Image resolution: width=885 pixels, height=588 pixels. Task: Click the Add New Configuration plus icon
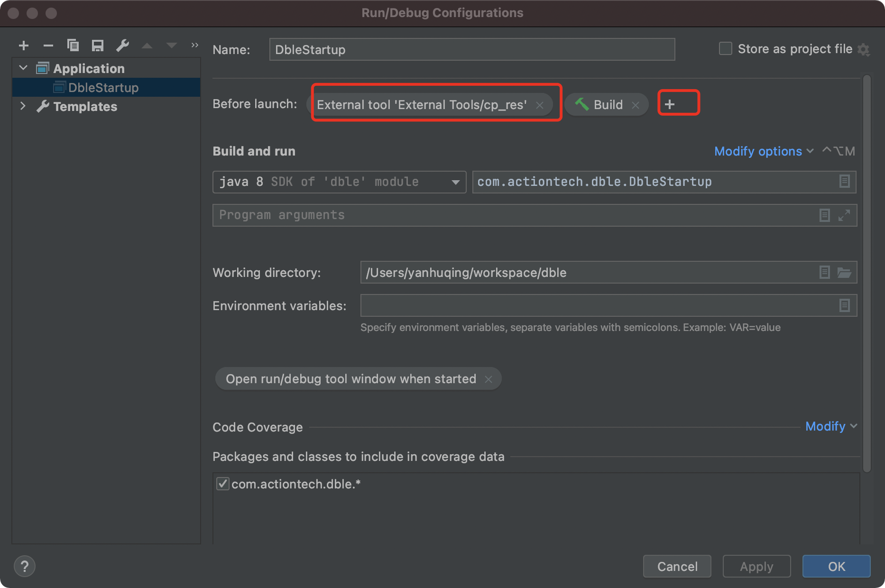[24, 46]
